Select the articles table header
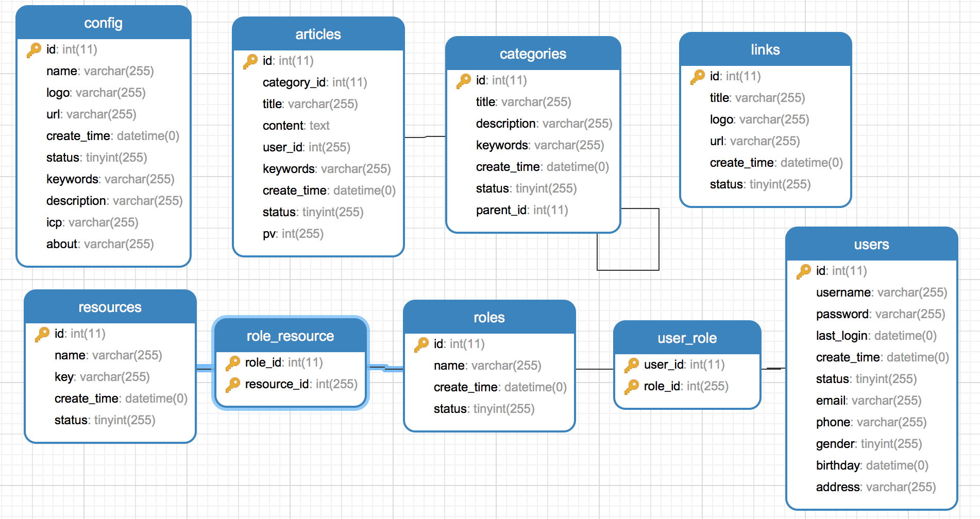The width and height of the screenshot is (980, 519). coord(318,34)
